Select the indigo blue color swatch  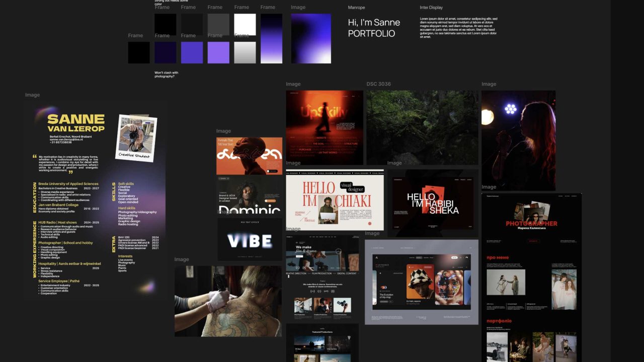[192, 52]
